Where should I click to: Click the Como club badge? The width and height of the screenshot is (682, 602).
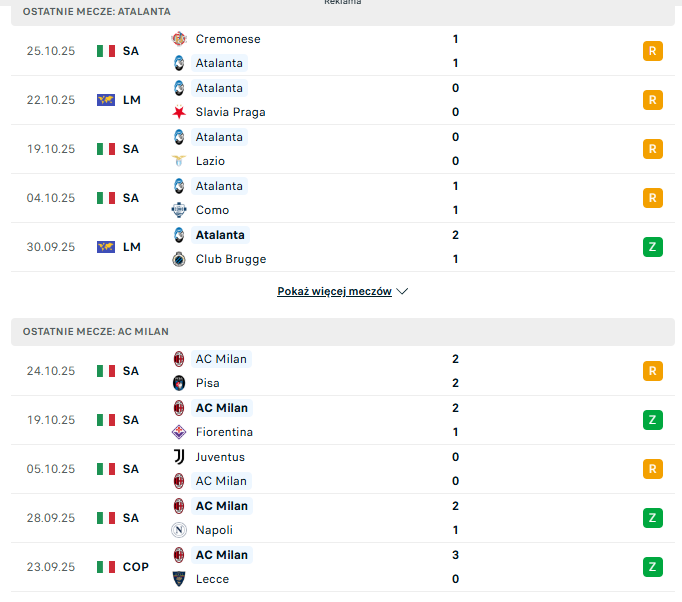click(179, 210)
